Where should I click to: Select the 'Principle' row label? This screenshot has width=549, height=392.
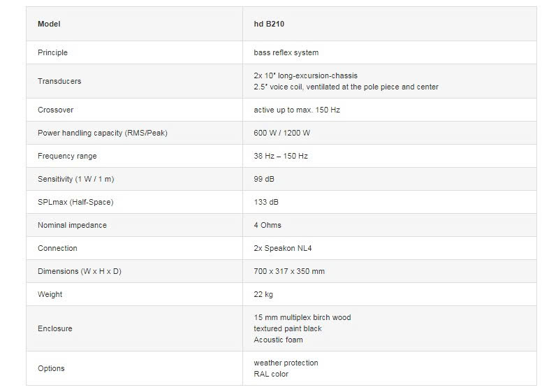coord(52,52)
